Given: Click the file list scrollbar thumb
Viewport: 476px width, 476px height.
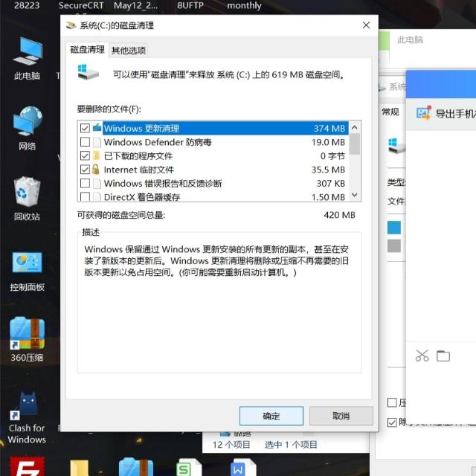Looking at the screenshot, I should [x=355, y=144].
